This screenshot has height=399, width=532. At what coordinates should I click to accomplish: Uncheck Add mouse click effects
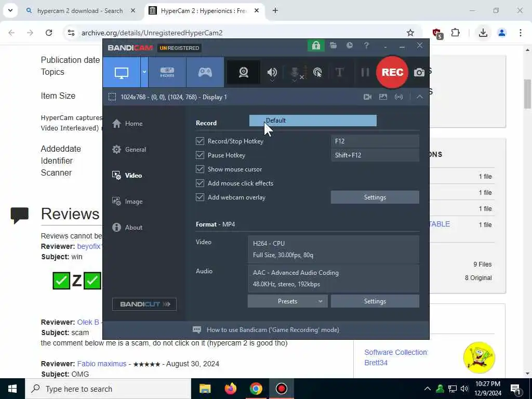pos(200,183)
